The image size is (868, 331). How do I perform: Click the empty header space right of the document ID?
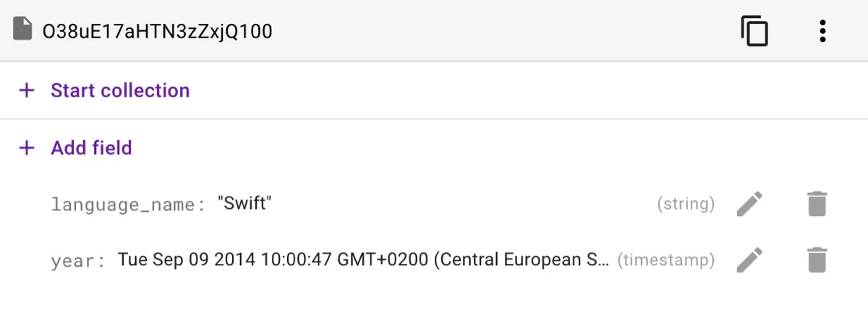pos(506,31)
